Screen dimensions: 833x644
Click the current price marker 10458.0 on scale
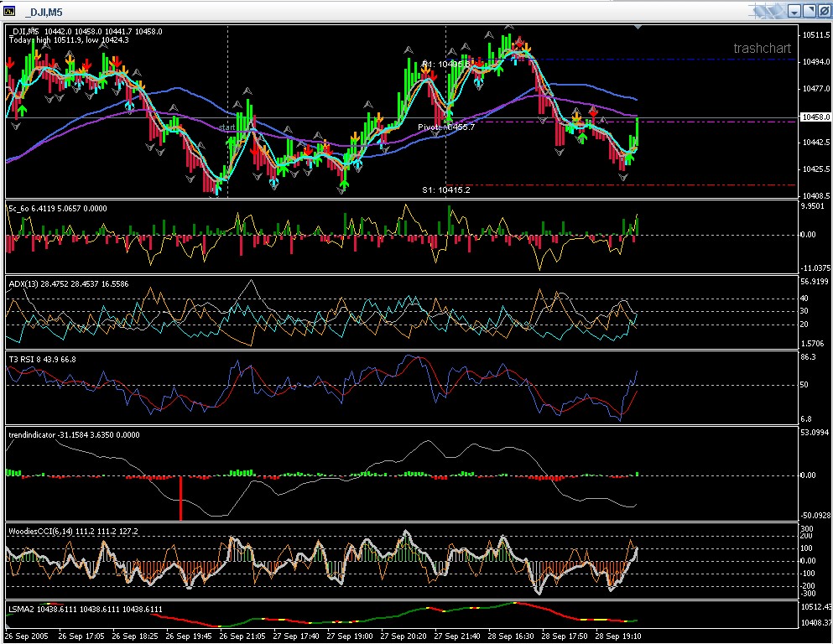point(816,117)
